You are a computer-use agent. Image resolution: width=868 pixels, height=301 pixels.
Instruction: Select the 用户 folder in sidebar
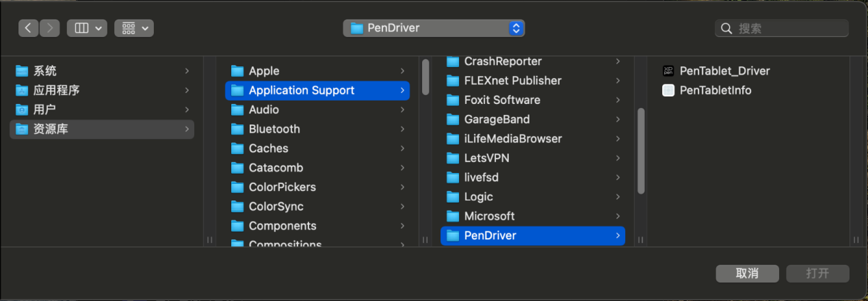point(44,109)
